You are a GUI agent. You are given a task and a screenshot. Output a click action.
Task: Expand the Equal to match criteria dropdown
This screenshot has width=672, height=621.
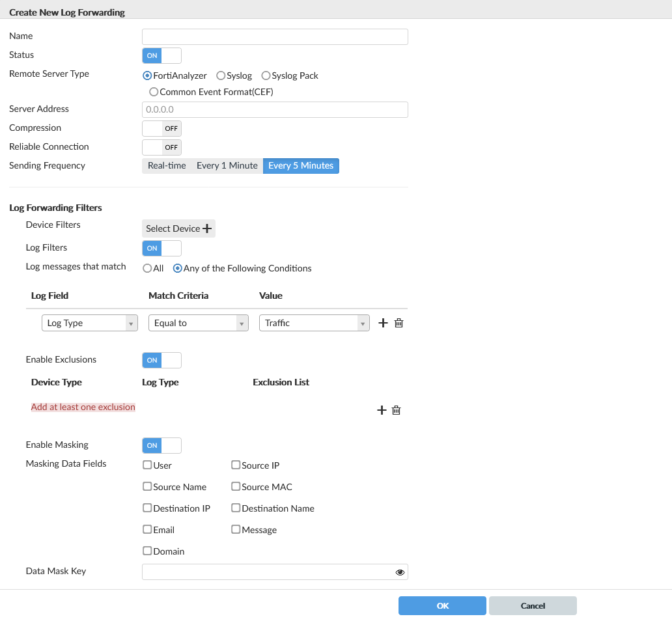[x=199, y=323]
